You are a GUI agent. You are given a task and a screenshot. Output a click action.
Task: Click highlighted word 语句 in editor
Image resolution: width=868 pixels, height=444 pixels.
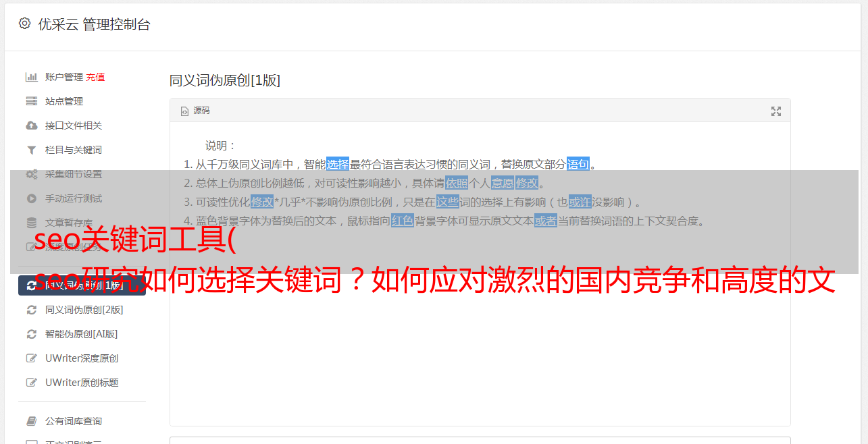(578, 164)
